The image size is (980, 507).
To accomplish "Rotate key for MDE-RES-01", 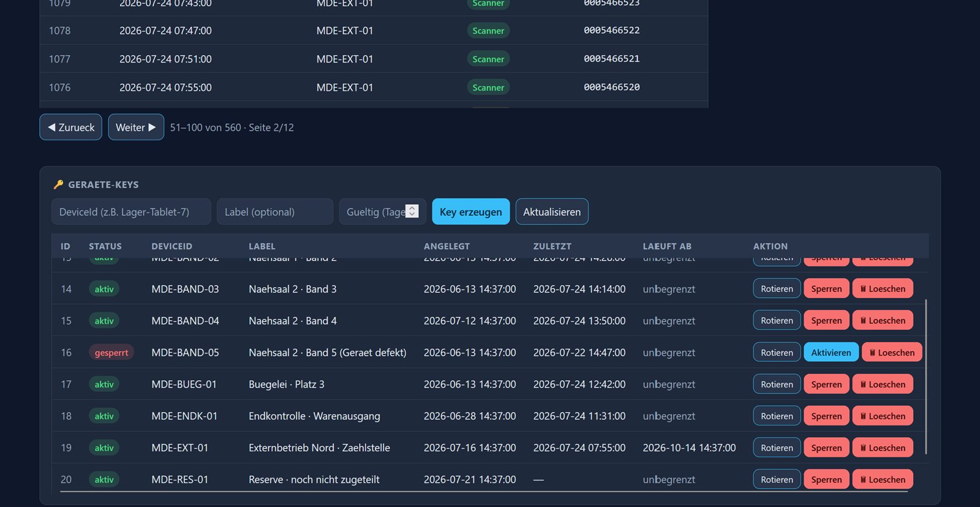I will click(x=777, y=479).
